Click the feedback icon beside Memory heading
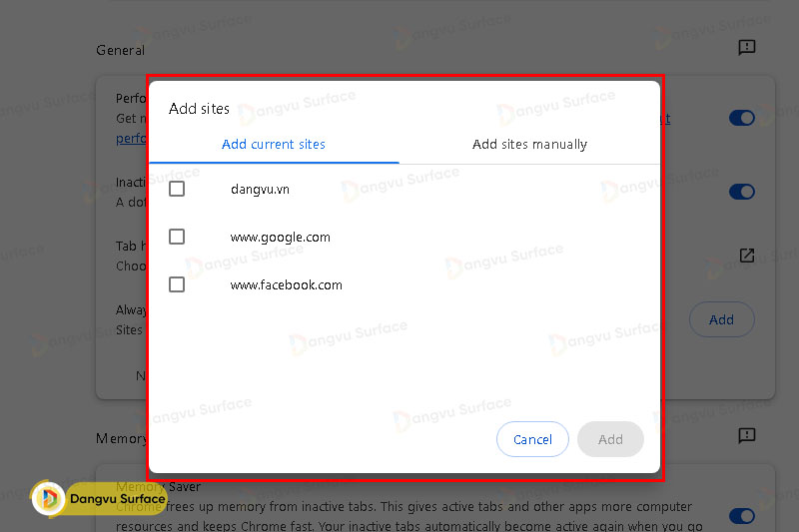The height and width of the screenshot is (532, 799). 746,435
